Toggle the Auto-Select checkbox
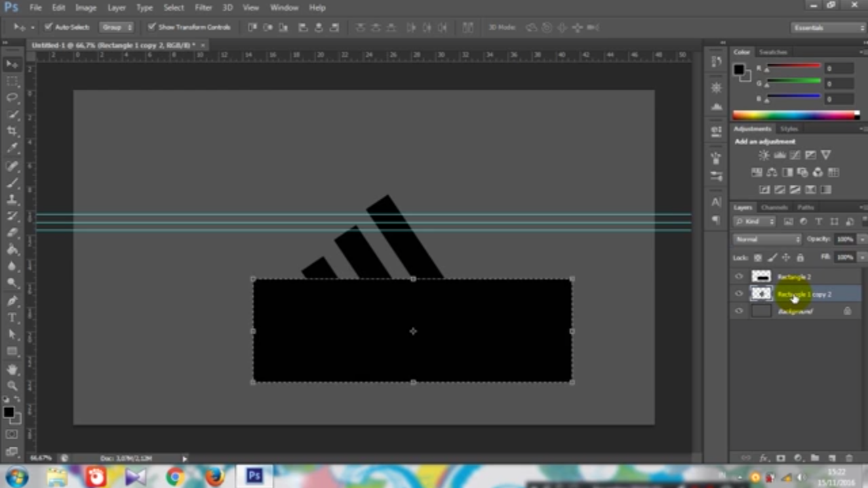This screenshot has height=488, width=868. pyautogui.click(x=48, y=27)
